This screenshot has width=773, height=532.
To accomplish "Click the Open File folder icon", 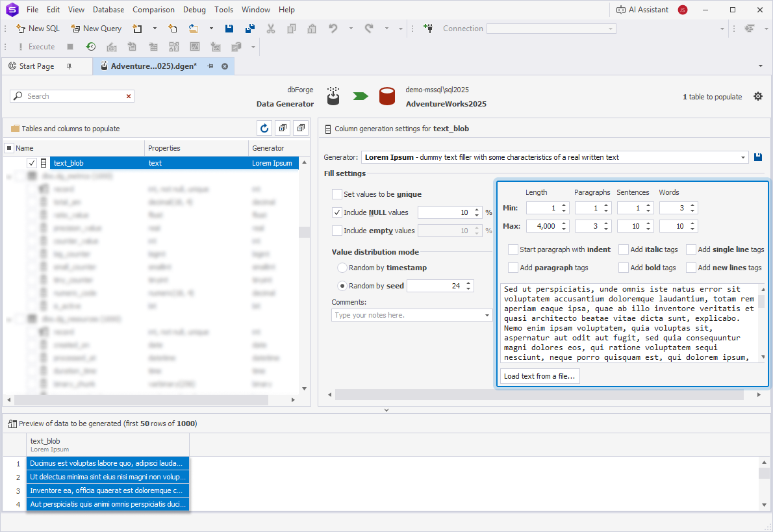I will 194,29.
